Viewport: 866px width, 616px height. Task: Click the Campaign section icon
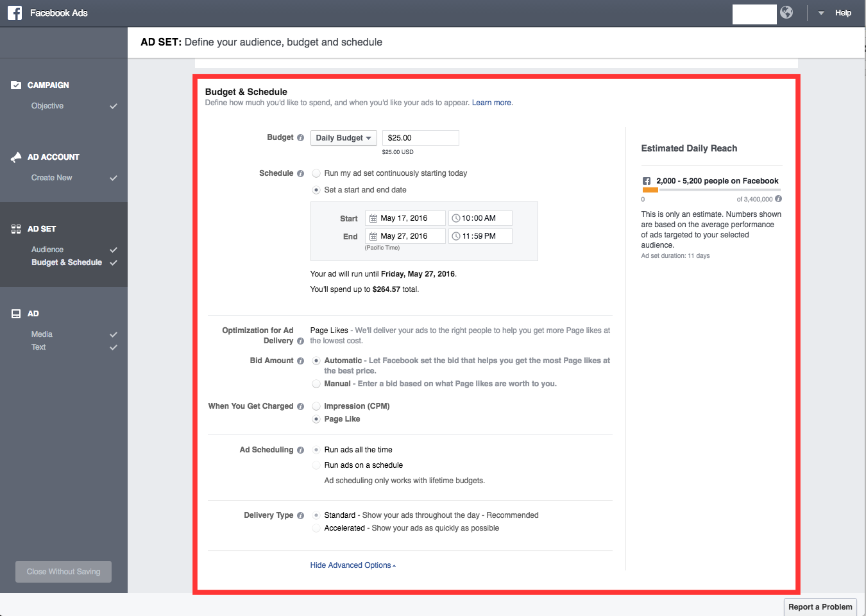click(16, 85)
